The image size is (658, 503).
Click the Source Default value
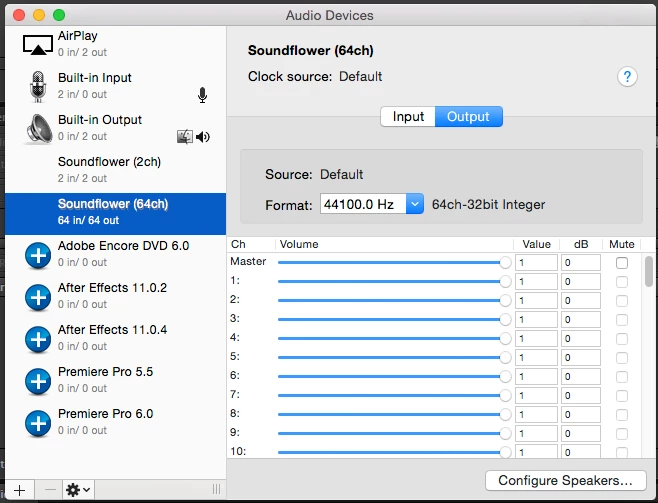click(x=342, y=174)
